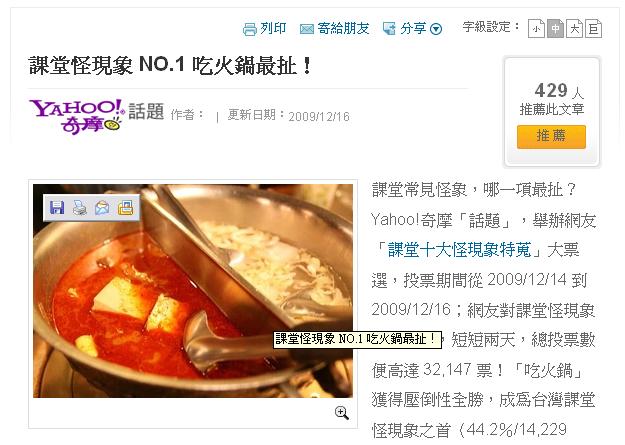625x445 pixels.
Task: Click the Yahoo!奇摩 logo
Action: [x=76, y=116]
